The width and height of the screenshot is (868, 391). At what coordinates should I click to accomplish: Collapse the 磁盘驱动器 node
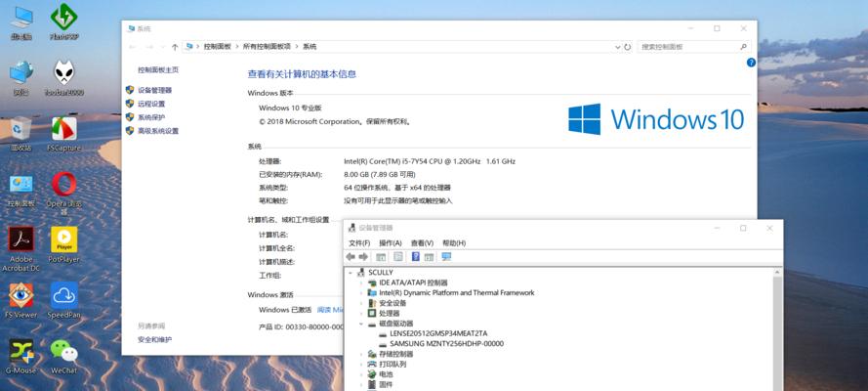(361, 324)
